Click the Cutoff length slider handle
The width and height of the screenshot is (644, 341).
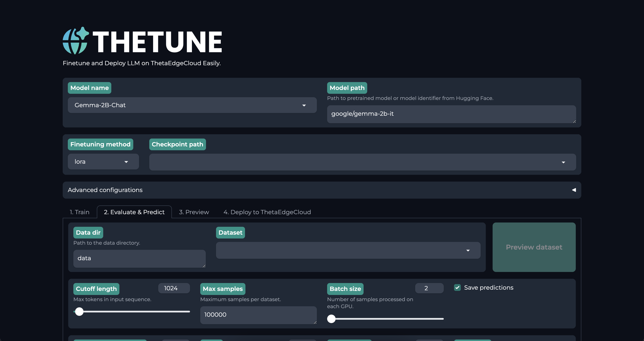pyautogui.click(x=79, y=312)
